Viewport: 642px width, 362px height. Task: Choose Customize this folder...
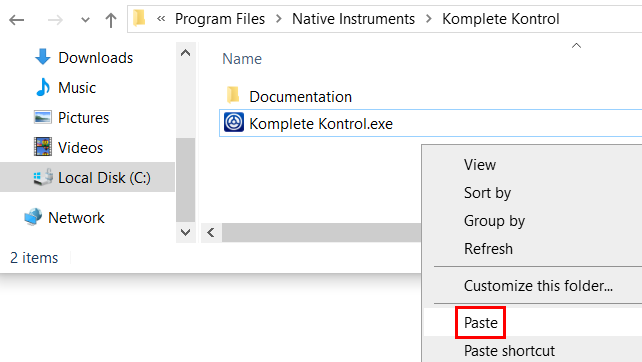[x=538, y=285]
